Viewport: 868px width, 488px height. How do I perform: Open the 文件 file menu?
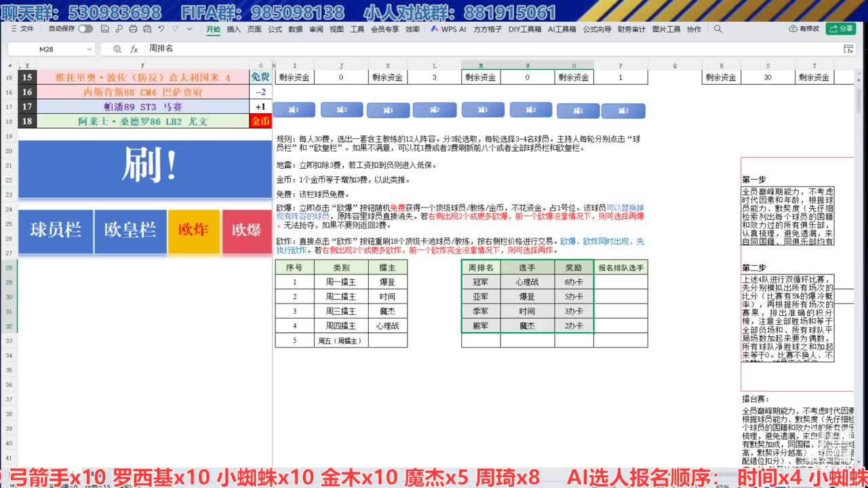click(22, 29)
